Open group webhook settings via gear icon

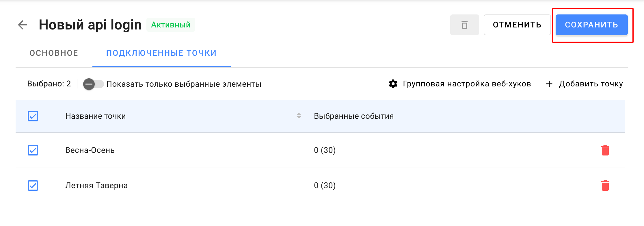pos(393,84)
